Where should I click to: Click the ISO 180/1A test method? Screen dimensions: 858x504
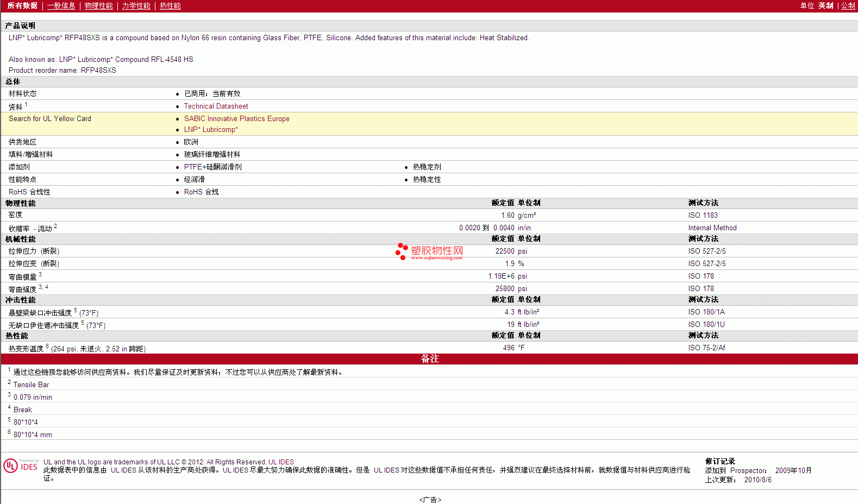tap(706, 312)
